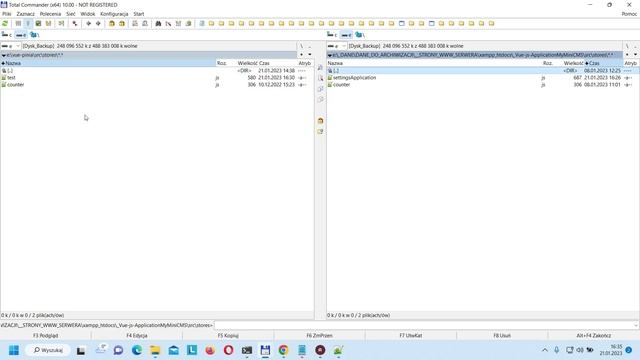Click F6 ZmPrzen button
Image resolution: width=640 pixels, height=360 pixels.
pyautogui.click(x=320, y=336)
